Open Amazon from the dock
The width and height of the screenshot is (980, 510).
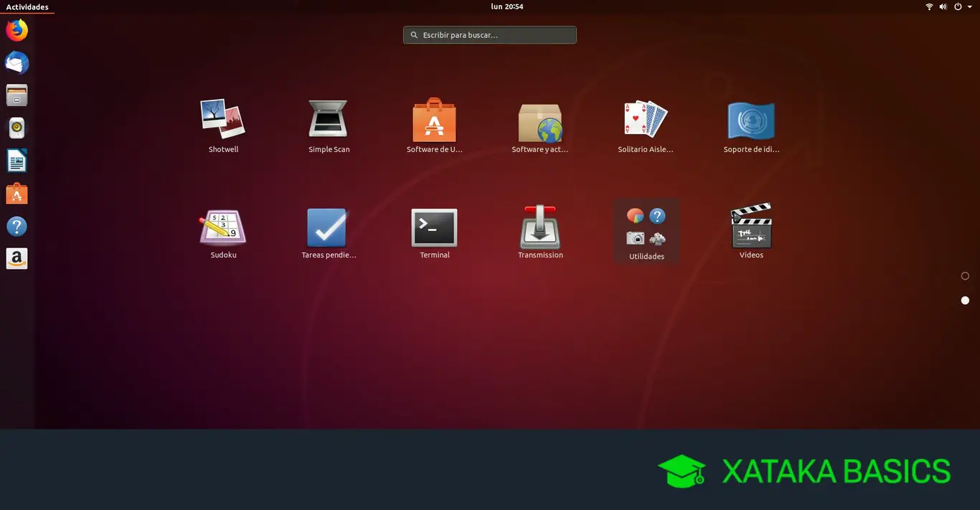pos(17,259)
